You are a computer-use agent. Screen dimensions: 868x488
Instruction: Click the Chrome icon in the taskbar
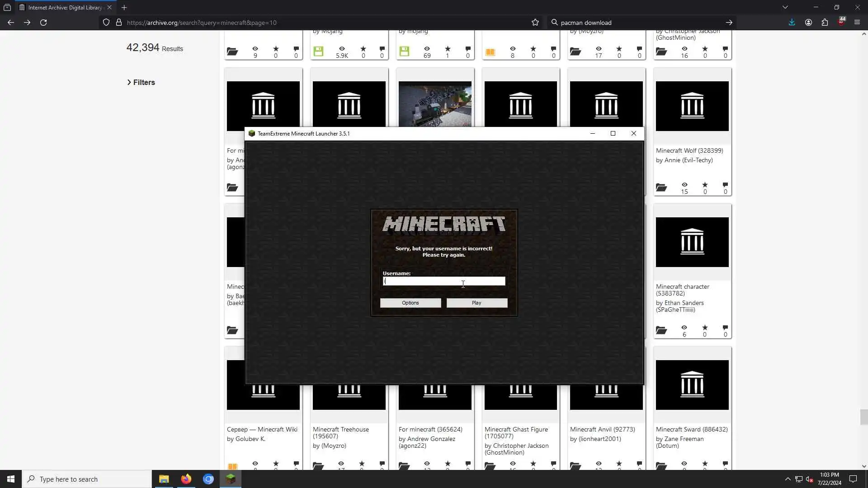[x=208, y=479]
